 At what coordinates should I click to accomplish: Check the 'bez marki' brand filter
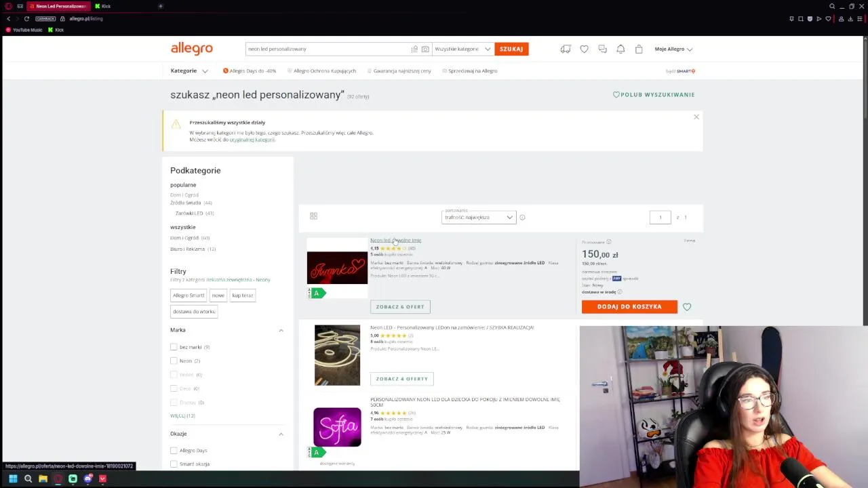[x=174, y=347]
